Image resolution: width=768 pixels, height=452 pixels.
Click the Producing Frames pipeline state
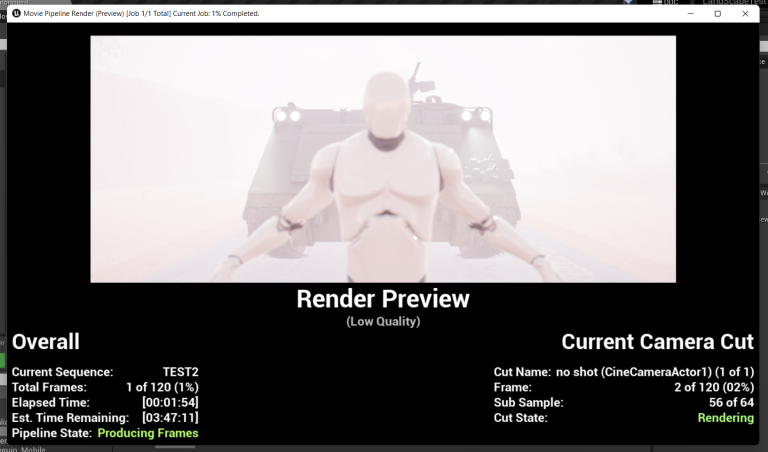point(147,433)
